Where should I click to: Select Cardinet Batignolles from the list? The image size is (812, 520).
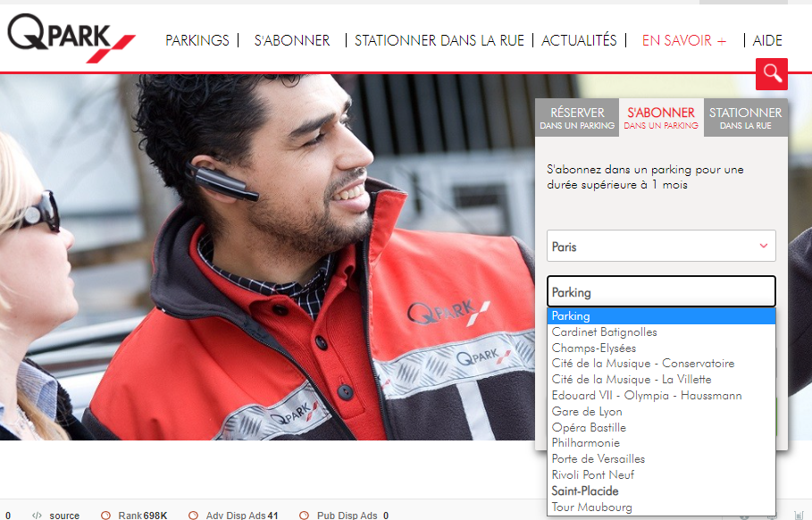[x=661, y=332]
